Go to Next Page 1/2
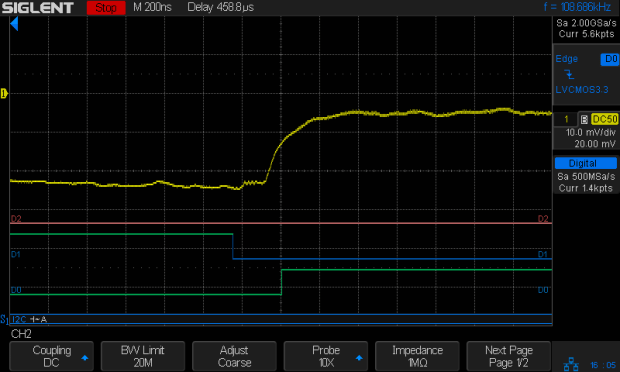This screenshot has width=620, height=372. pyautogui.click(x=508, y=356)
